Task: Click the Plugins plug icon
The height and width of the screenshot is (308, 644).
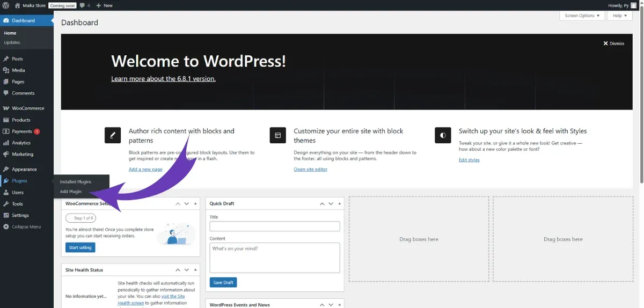Action: (6, 181)
